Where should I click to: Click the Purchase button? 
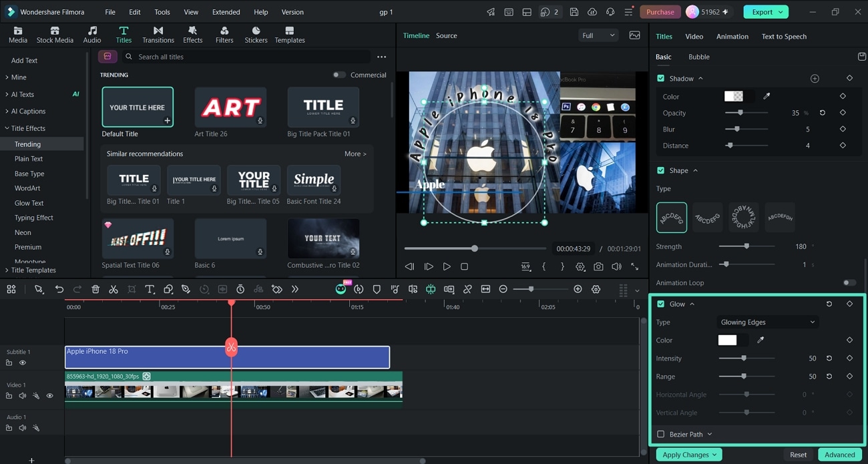[660, 12]
